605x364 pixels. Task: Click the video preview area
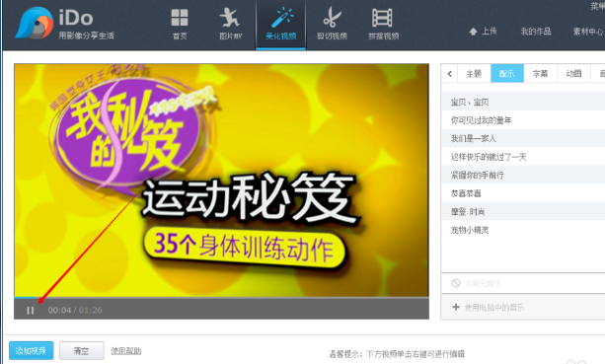point(221,181)
